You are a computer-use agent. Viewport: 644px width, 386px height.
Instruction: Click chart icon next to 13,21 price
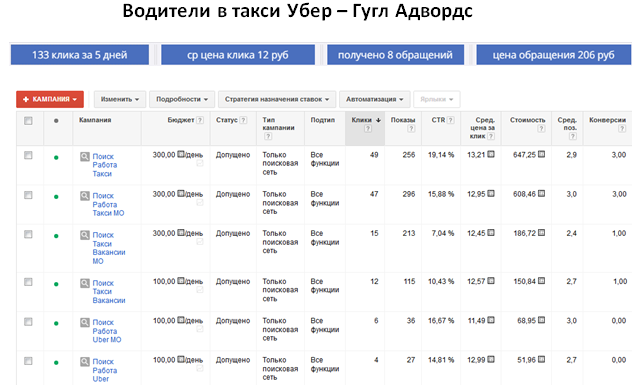491,154
